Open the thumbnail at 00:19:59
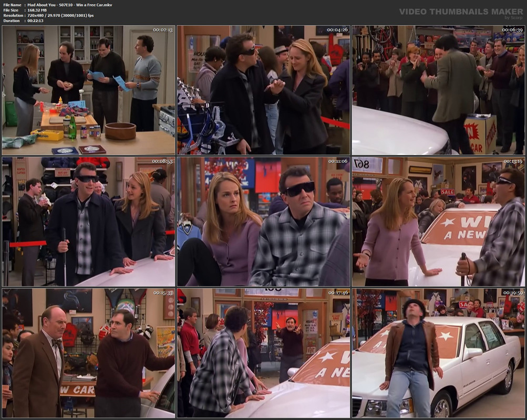The width and height of the screenshot is (527, 420). [438, 353]
